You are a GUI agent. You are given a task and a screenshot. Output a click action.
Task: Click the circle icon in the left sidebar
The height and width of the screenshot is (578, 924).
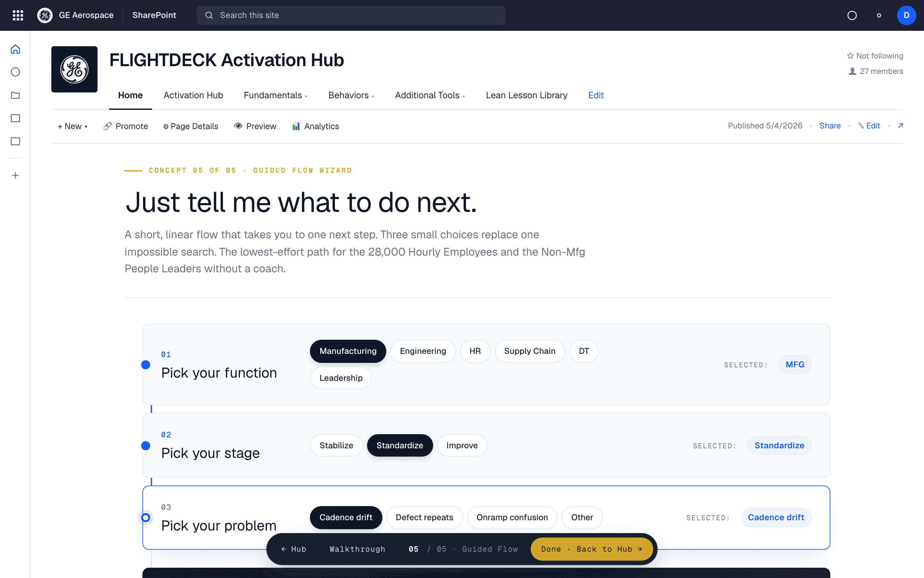pos(15,72)
